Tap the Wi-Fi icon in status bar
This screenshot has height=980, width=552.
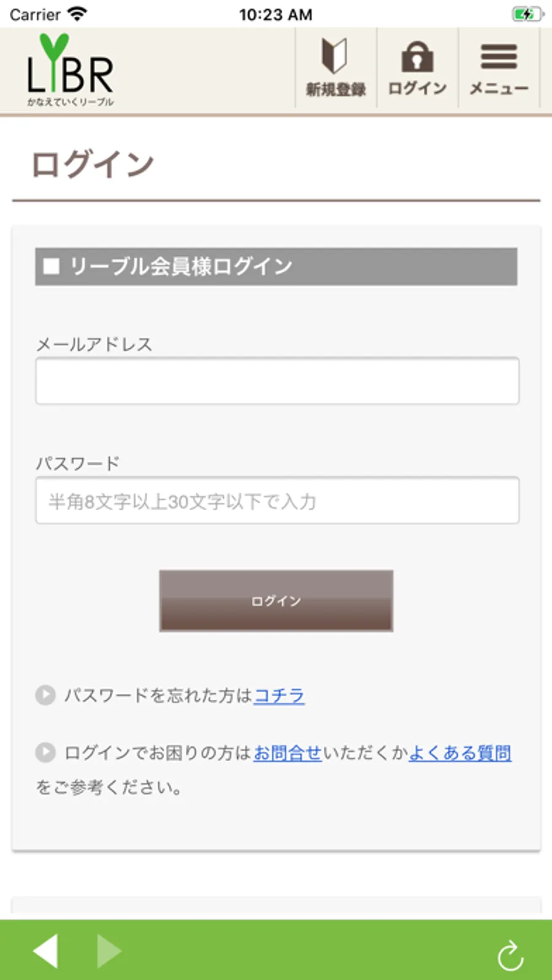[77, 14]
